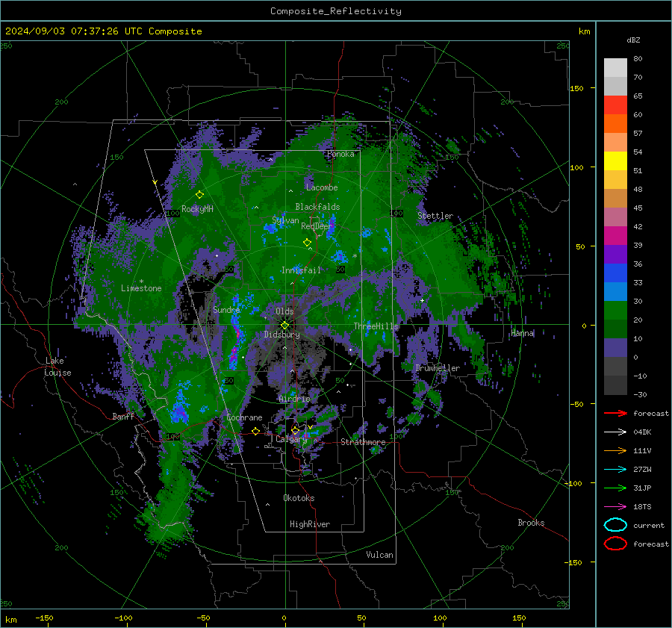672x628 pixels.
Task: Click the dBZ heading above the color scale
Action: coord(633,40)
